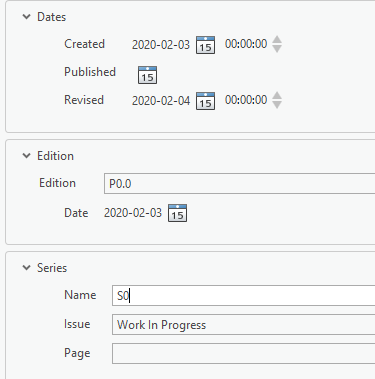Click the Edition field label
This screenshot has height=379, width=375.
pyautogui.click(x=57, y=183)
